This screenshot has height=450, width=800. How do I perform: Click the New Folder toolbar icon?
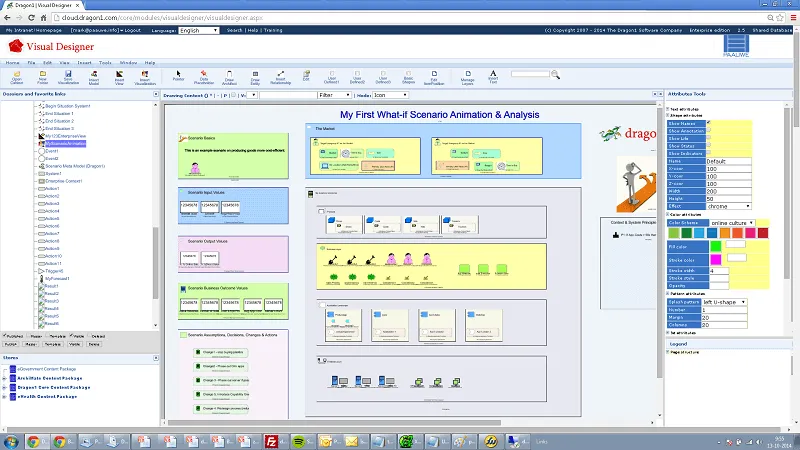(x=43, y=77)
